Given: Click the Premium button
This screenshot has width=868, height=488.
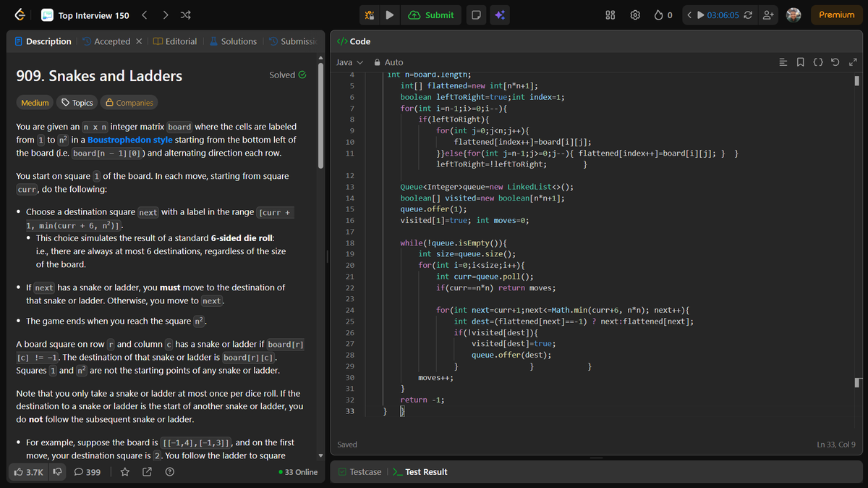Looking at the screenshot, I should [x=837, y=14].
